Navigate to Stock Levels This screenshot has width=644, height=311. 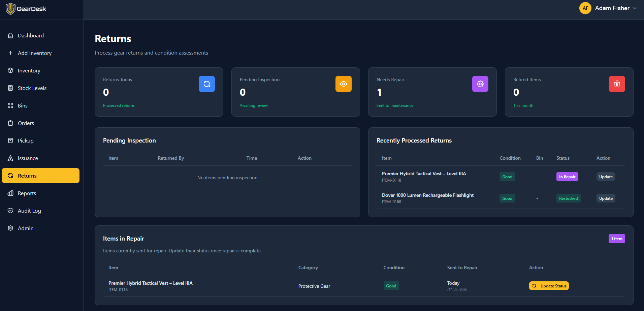[32, 88]
